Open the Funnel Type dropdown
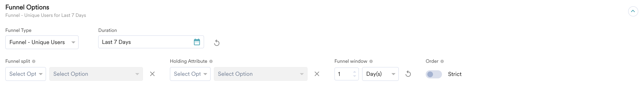 pyautogui.click(x=42, y=42)
